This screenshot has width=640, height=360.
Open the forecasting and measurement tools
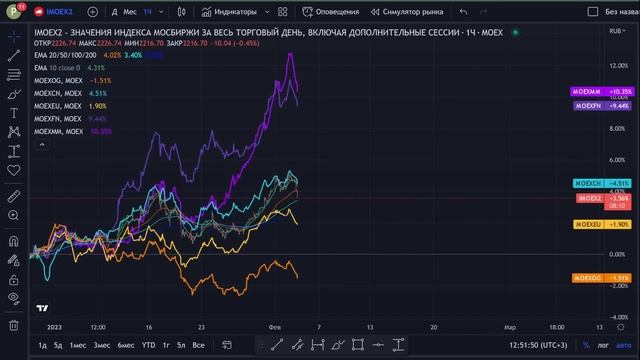(x=14, y=151)
